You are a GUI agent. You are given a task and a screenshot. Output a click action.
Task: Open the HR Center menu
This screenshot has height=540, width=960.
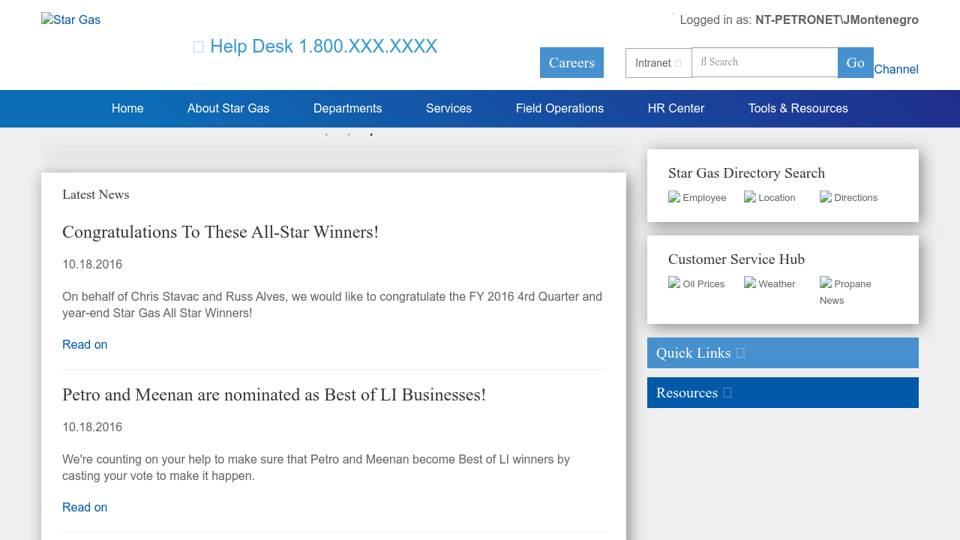(x=676, y=109)
